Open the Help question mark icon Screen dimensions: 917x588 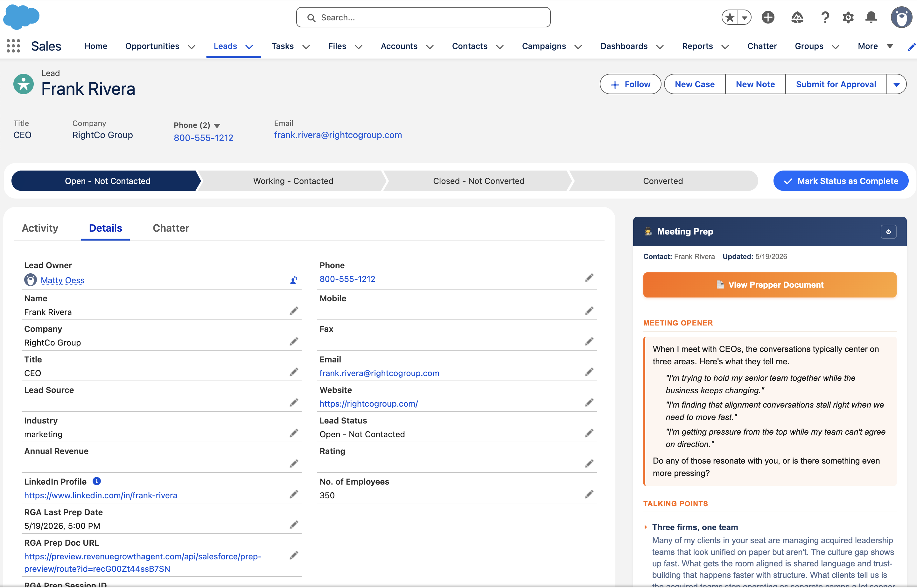(x=825, y=17)
